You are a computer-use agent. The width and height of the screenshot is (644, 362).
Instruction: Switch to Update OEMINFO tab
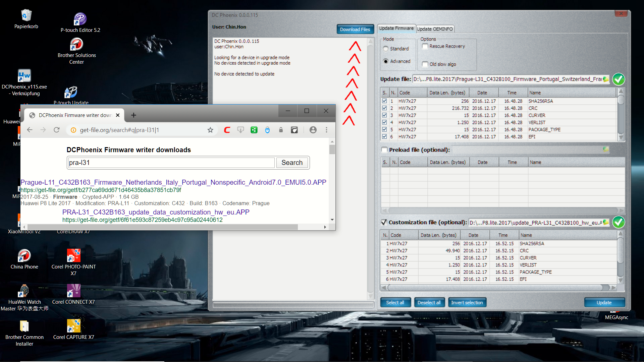[435, 29]
